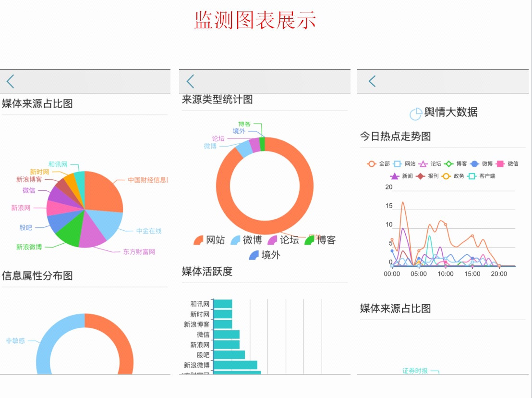Image resolution: width=532 pixels, height=398 pixels.
Task: Click the 微信 label on pie chart
Action: tap(29, 190)
